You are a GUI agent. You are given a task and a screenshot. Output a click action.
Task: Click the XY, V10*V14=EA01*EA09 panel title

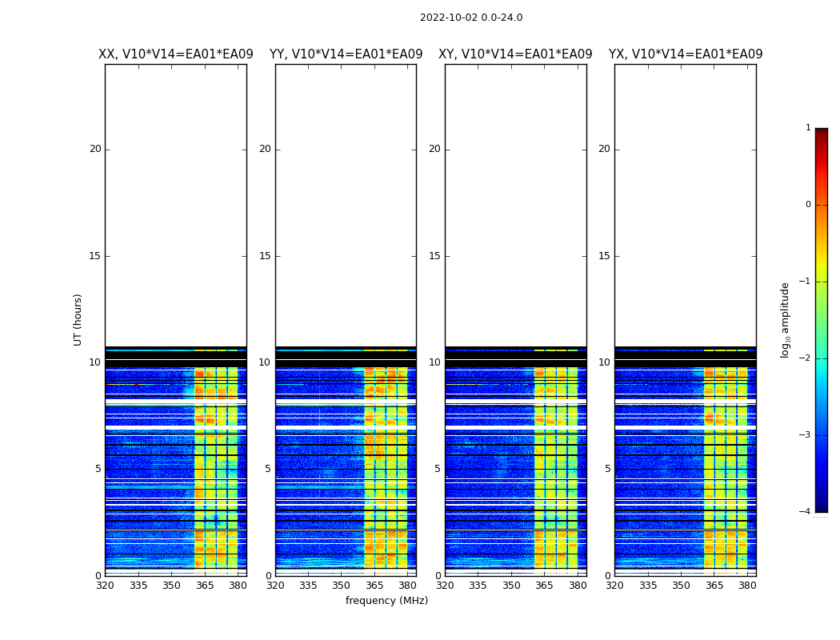tap(515, 54)
